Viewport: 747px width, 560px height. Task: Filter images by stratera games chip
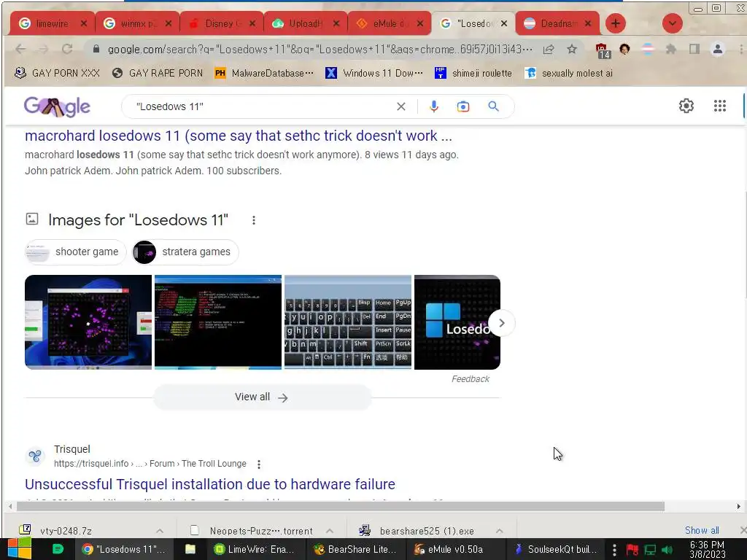[x=185, y=252]
